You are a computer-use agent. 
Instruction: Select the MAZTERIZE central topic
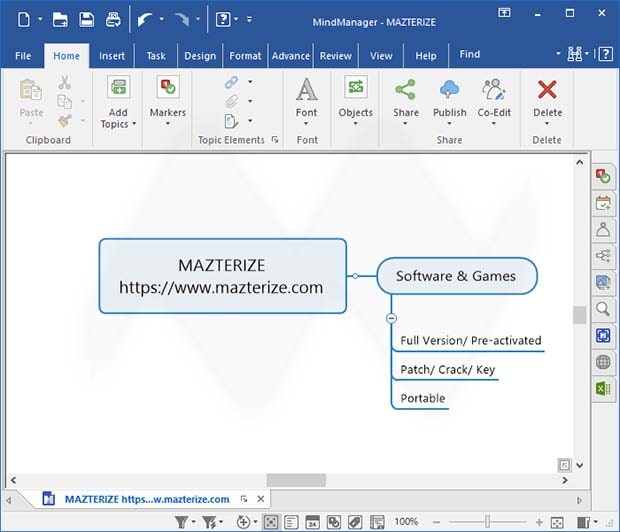coord(223,276)
